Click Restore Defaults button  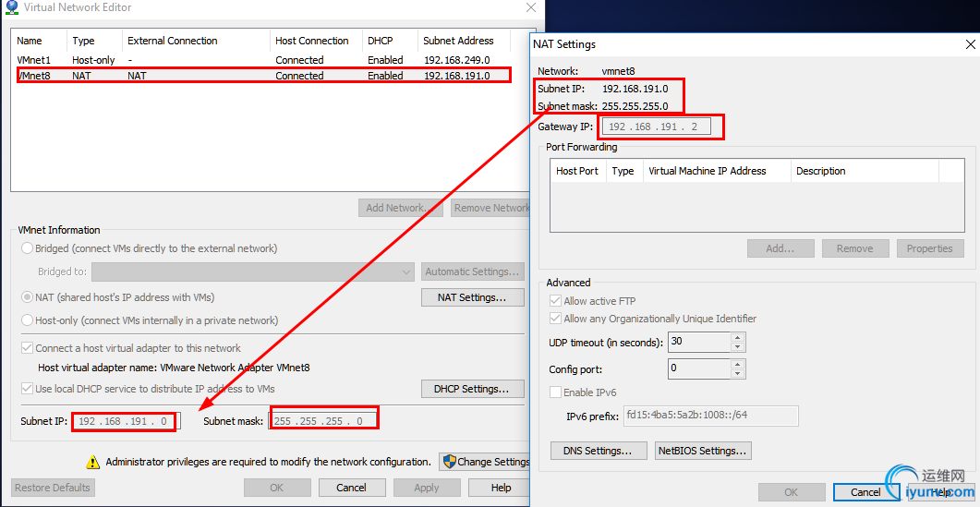coord(53,488)
